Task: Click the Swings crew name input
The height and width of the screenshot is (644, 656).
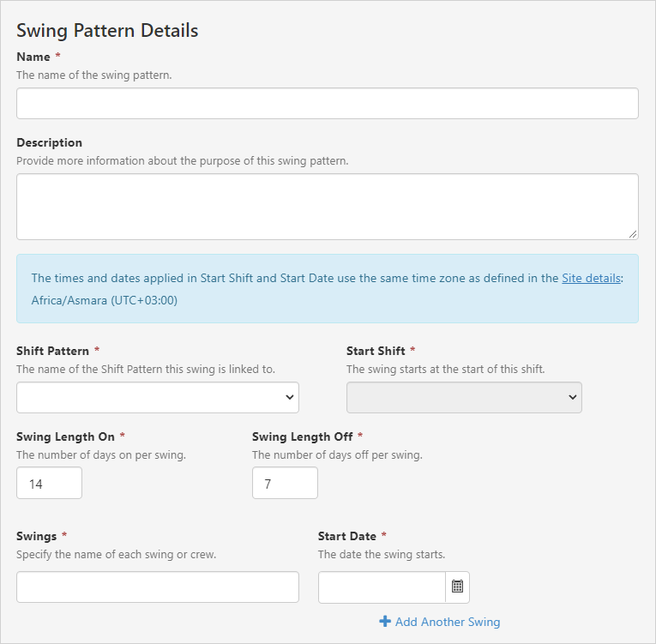Action: pos(158,587)
